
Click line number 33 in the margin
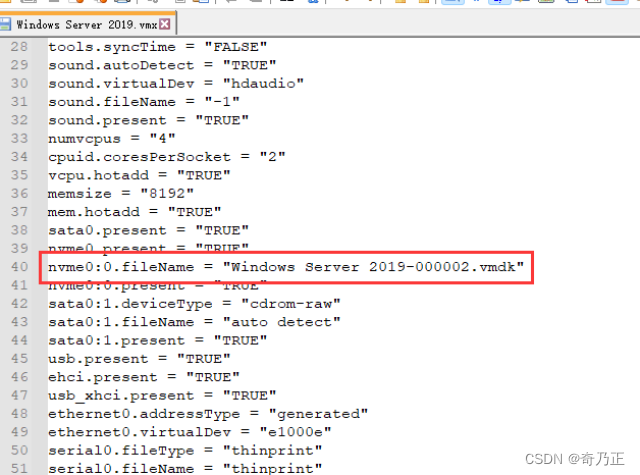[x=19, y=138]
